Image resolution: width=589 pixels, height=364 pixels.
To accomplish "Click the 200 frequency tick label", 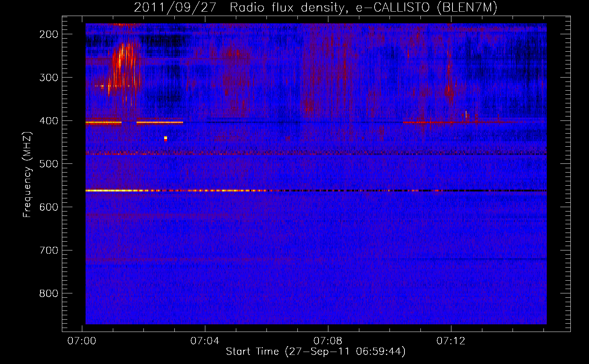I will click(49, 34).
